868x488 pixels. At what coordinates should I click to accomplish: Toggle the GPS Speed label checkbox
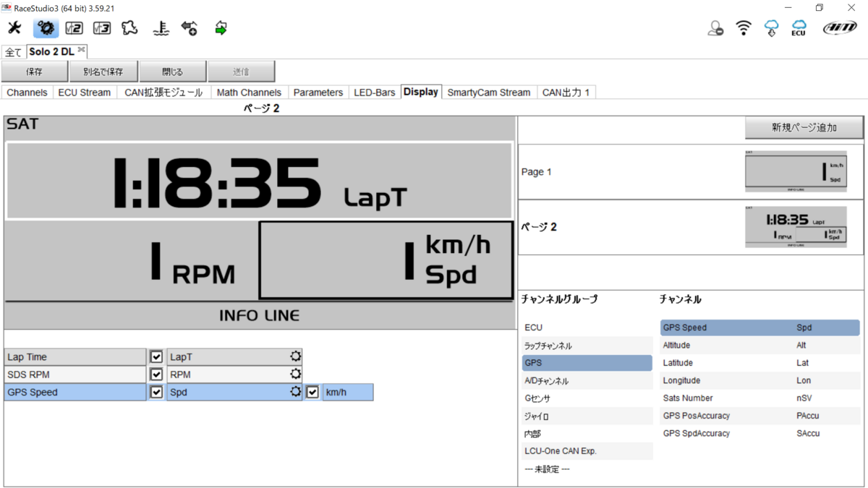point(156,392)
